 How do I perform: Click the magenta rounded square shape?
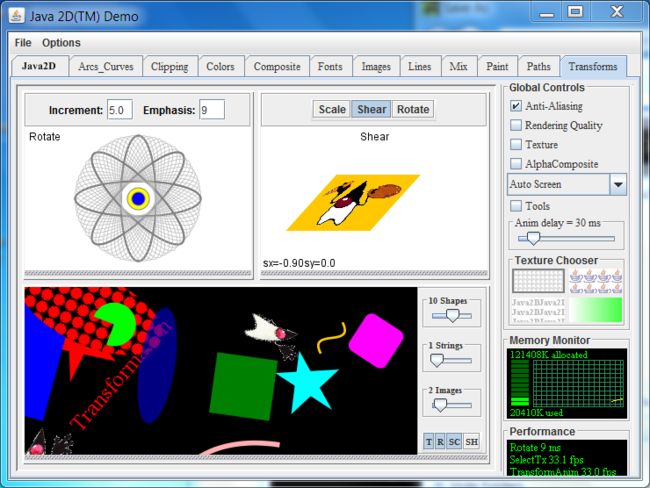[x=376, y=341]
